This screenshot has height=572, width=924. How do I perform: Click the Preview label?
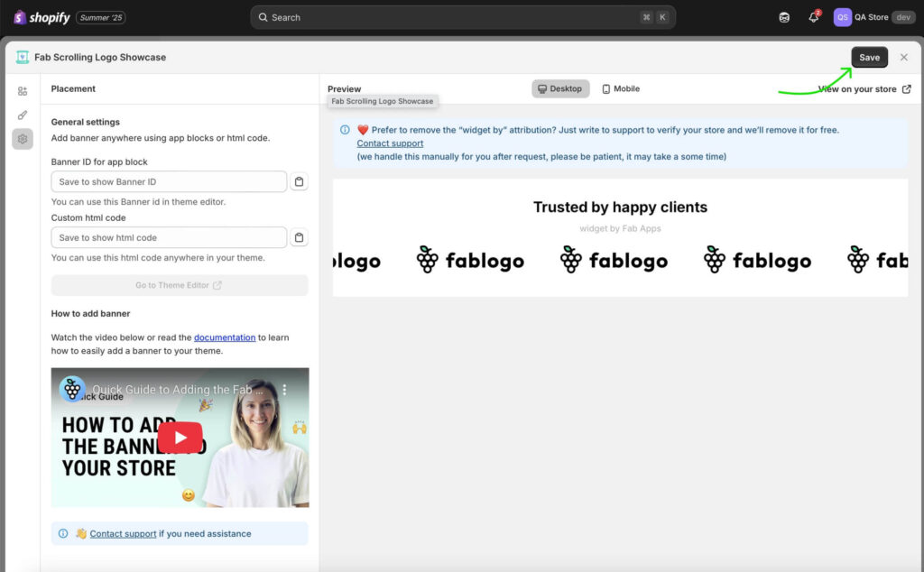point(344,89)
